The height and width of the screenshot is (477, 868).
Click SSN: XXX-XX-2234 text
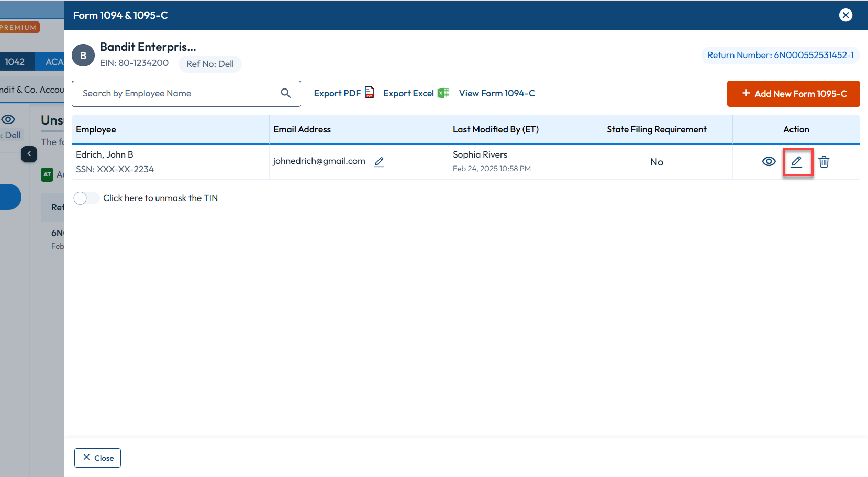pos(115,169)
